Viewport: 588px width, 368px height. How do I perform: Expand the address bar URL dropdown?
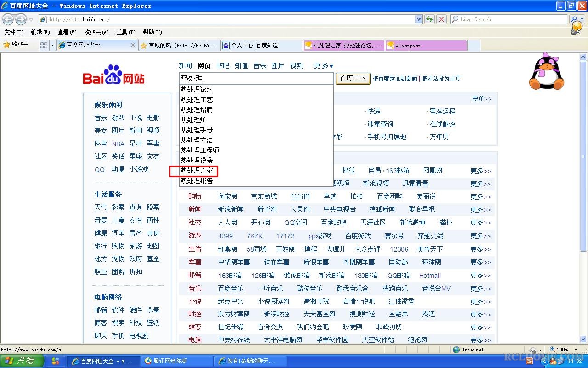click(418, 19)
